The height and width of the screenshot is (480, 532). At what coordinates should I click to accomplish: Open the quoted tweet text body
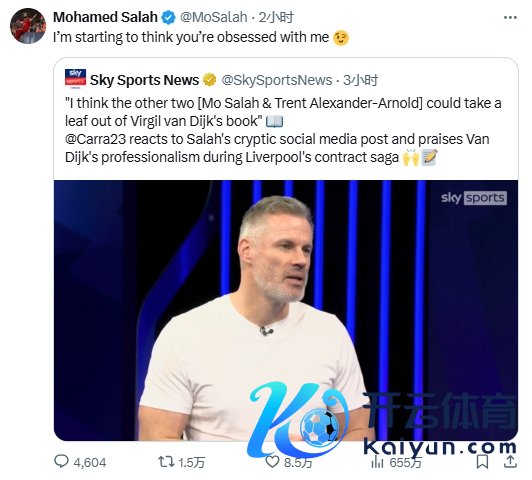pos(283,130)
